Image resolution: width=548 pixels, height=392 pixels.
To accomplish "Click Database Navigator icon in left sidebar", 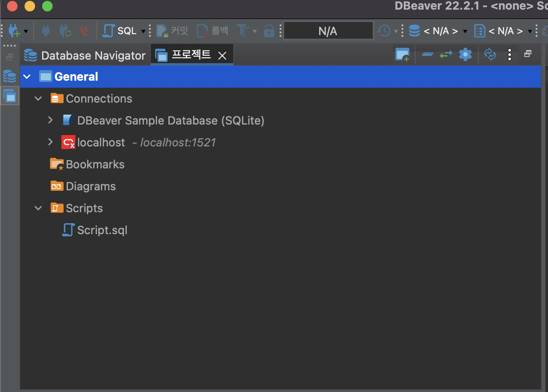I will (x=10, y=76).
